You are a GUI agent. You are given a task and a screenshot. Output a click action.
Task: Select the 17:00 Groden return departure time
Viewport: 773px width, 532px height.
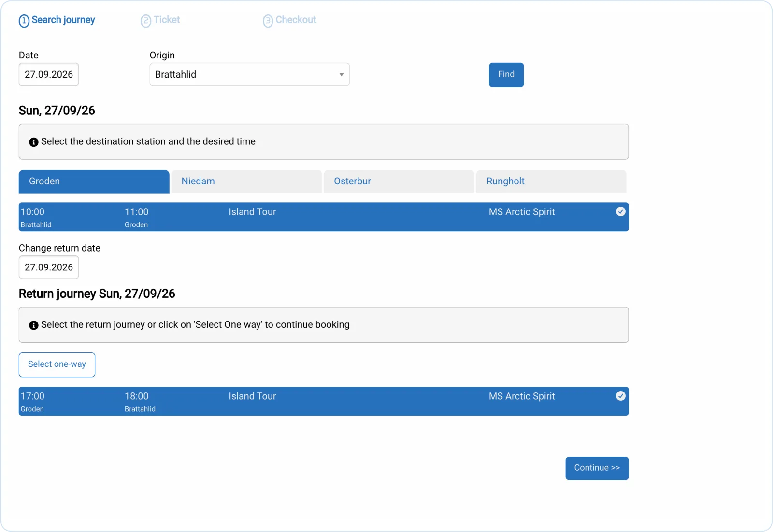[32, 396]
